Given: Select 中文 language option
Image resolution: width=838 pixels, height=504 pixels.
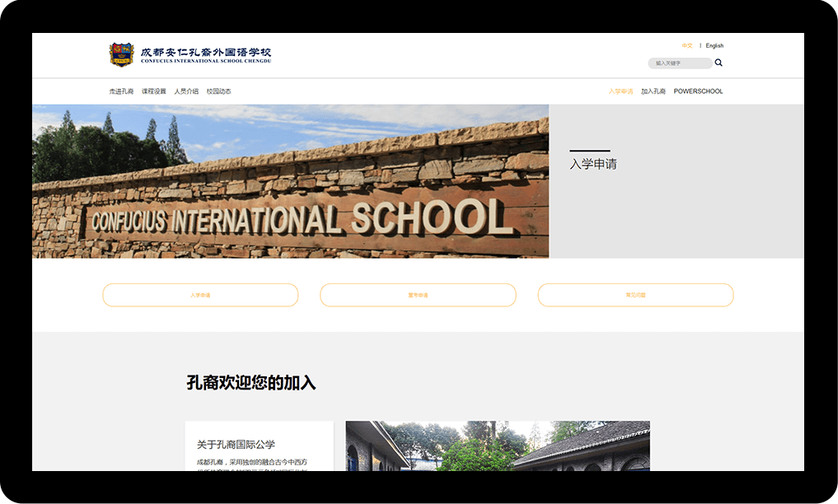Looking at the screenshot, I should (687, 46).
